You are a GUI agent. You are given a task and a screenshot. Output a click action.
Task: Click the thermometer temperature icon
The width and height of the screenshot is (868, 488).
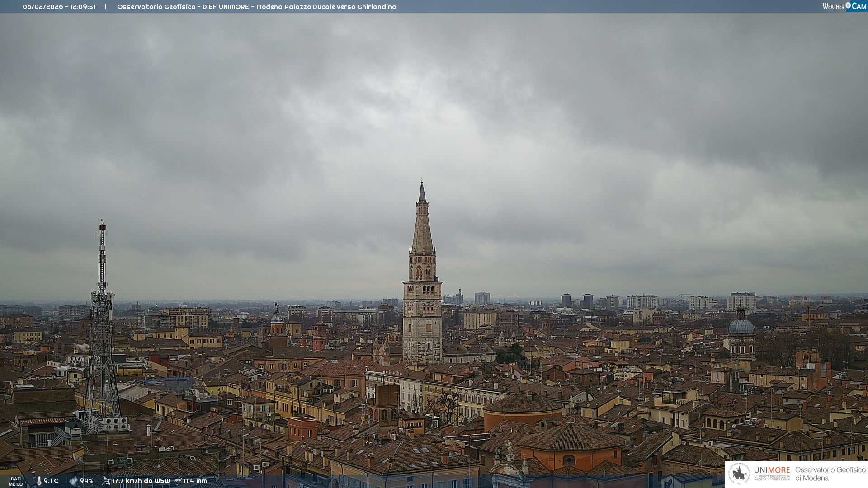[x=39, y=481]
